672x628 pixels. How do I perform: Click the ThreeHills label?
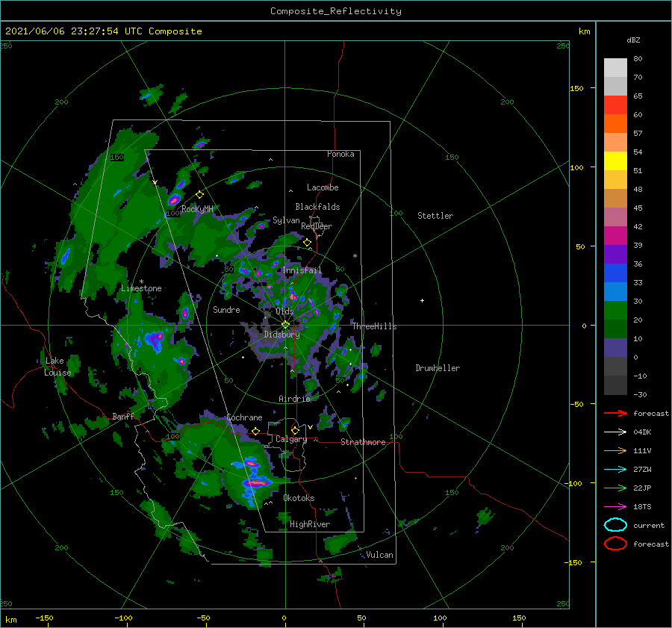coord(375,326)
